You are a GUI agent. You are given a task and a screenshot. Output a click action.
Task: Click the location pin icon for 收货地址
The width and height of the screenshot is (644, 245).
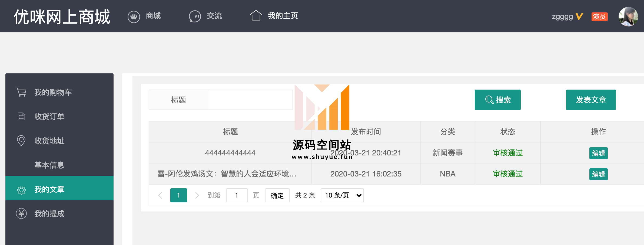pyautogui.click(x=21, y=141)
